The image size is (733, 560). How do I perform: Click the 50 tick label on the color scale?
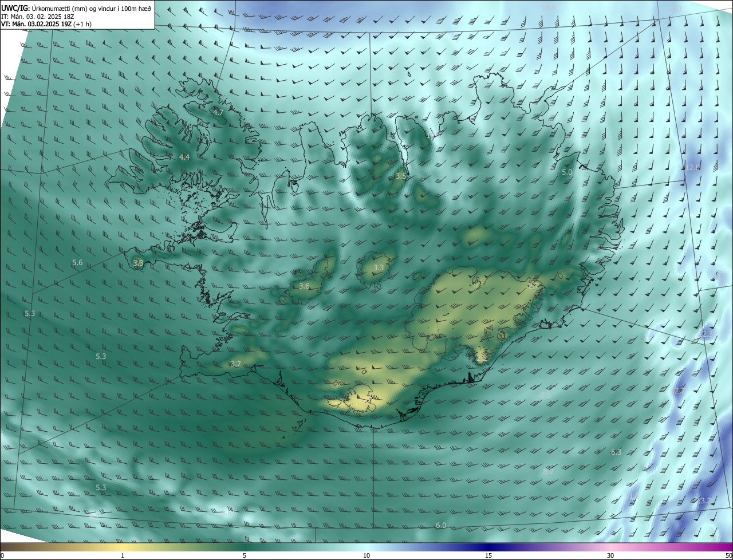tap(728, 556)
